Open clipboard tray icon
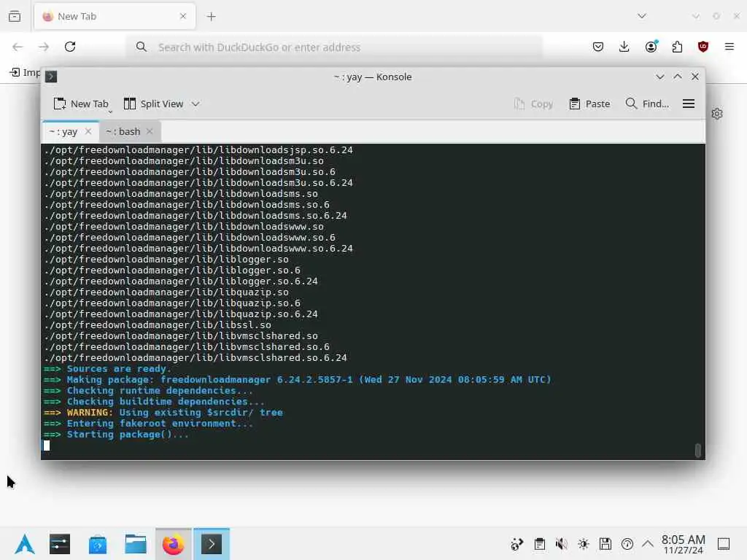Viewport: 747px width, 560px height. pos(539,544)
